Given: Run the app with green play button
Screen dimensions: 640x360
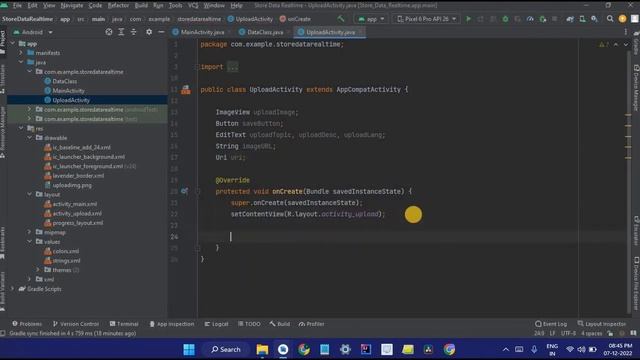Looking at the screenshot, I should 468,19.
